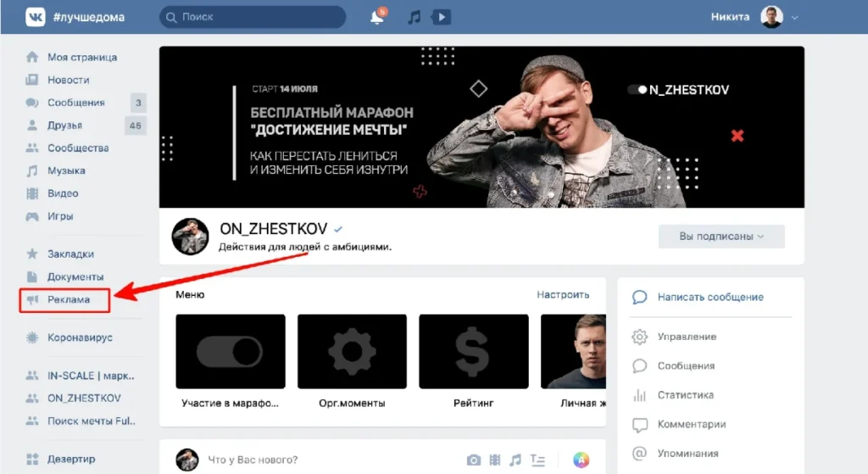Open Управление community settings
868x474 pixels.
tap(687, 337)
